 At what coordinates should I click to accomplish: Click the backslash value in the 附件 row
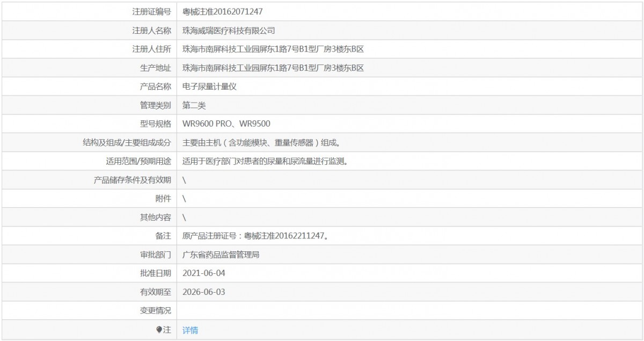[x=184, y=199]
